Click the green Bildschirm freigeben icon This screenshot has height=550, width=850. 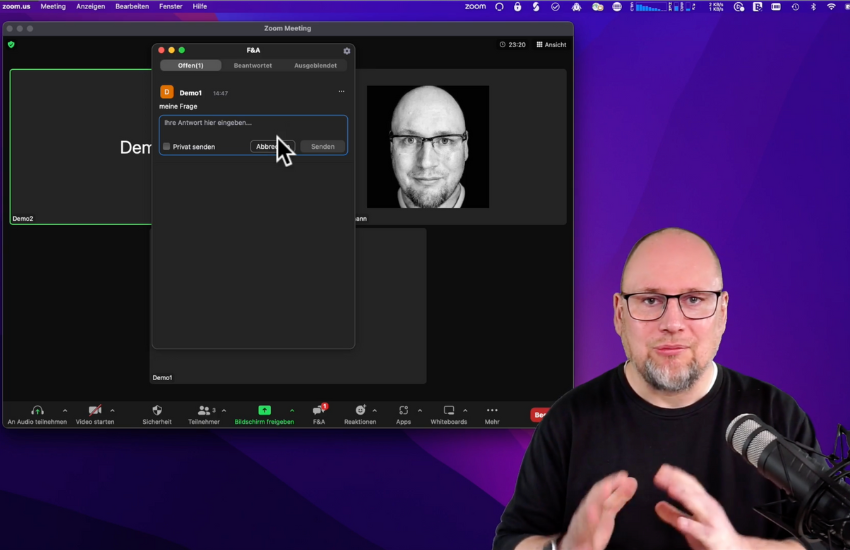click(264, 410)
